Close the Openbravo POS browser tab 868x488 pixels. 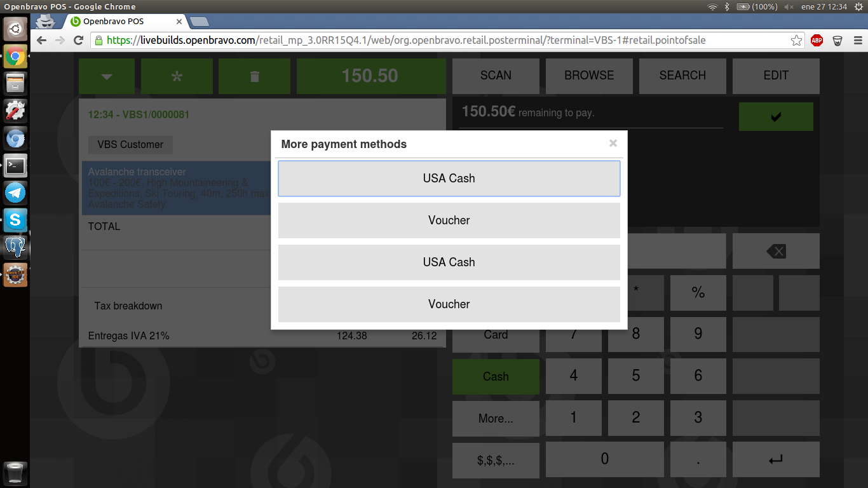(179, 22)
